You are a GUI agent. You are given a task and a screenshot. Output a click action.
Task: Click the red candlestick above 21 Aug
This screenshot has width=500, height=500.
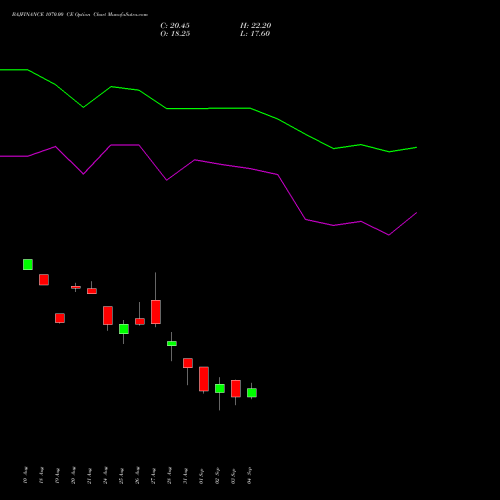point(92,291)
